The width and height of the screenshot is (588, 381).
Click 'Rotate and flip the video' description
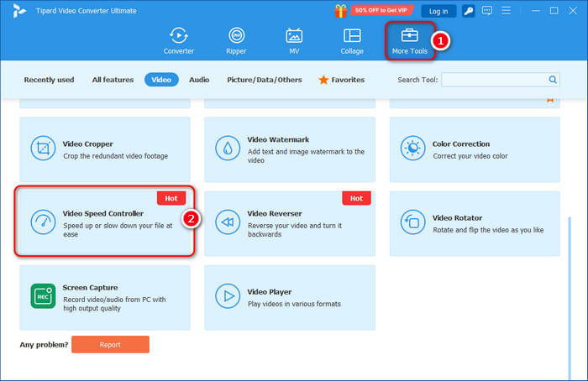click(488, 230)
